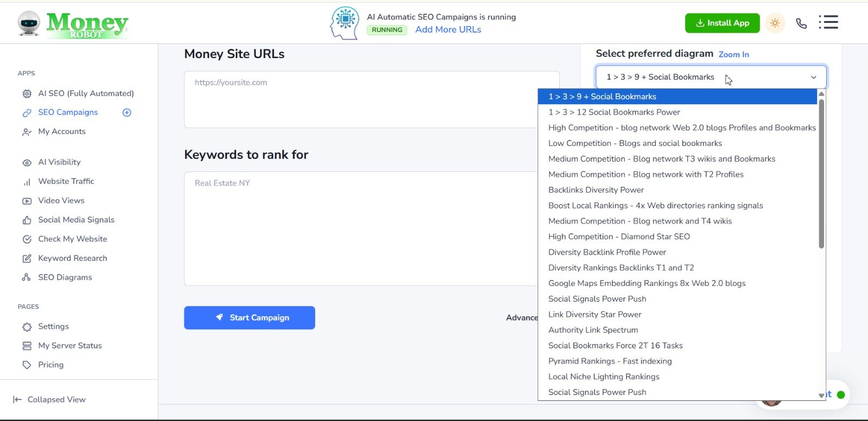868x421 pixels.
Task: Select 'Diversity Backlink Profile Power' option
Action: [x=677, y=252]
